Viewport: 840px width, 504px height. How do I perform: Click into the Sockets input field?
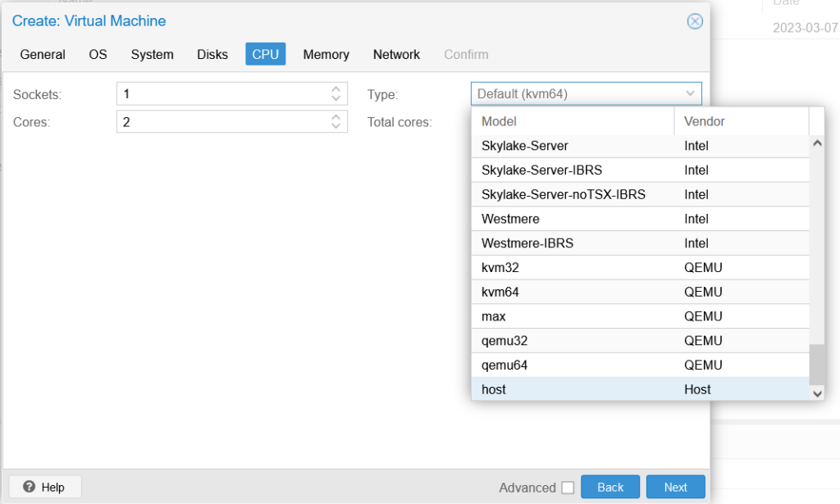221,94
